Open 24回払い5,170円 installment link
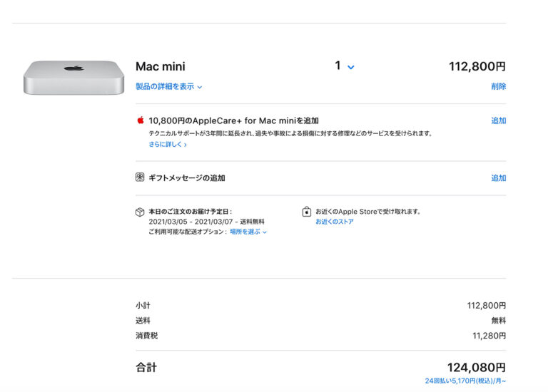 pos(465,381)
